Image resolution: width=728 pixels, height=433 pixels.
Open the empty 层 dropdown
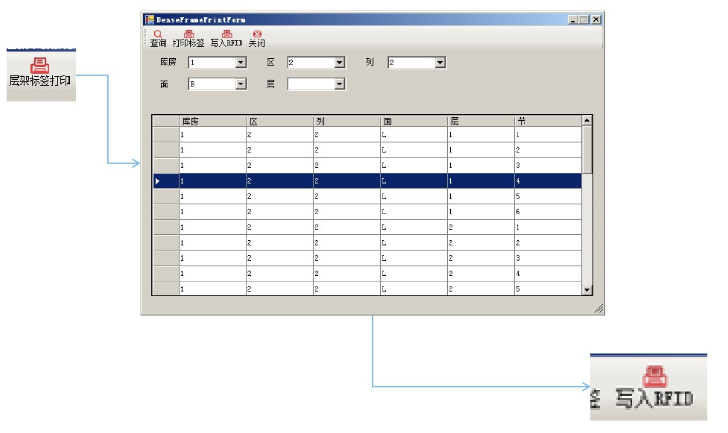pos(339,85)
